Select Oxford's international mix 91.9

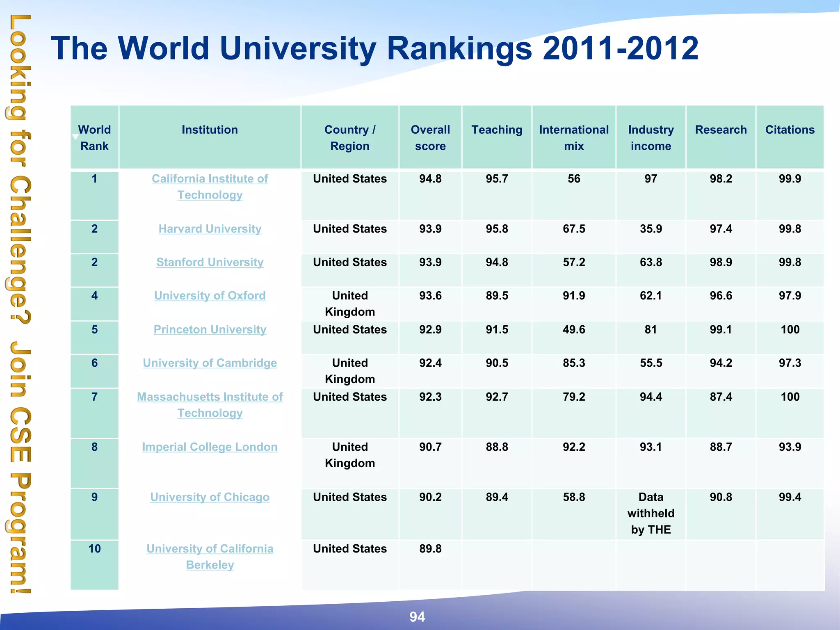(574, 296)
